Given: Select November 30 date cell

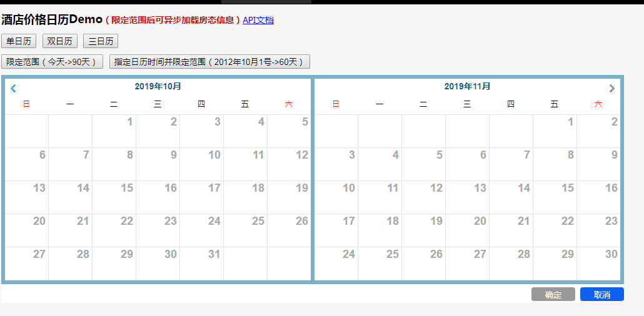Looking at the screenshot, I should tap(598, 264).
